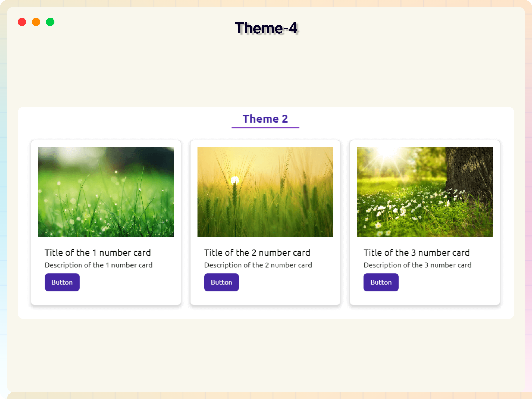Click empty space right of third card's Button
Screen dimensions: 532x399
(447, 282)
